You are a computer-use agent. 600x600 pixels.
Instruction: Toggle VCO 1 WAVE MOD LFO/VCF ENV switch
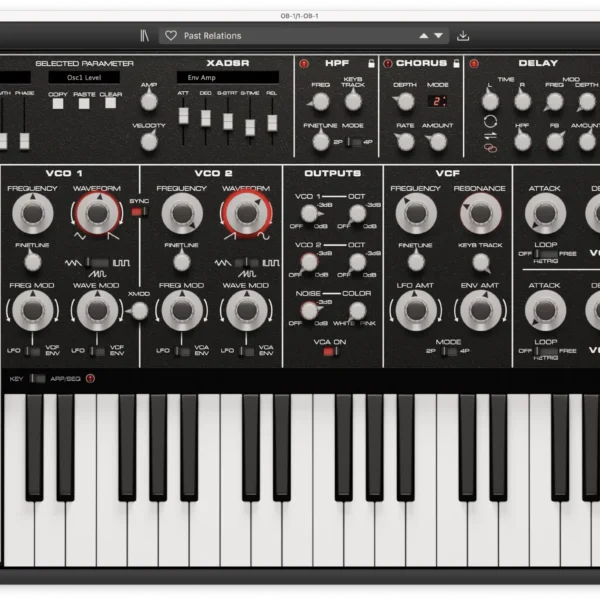tap(97, 351)
